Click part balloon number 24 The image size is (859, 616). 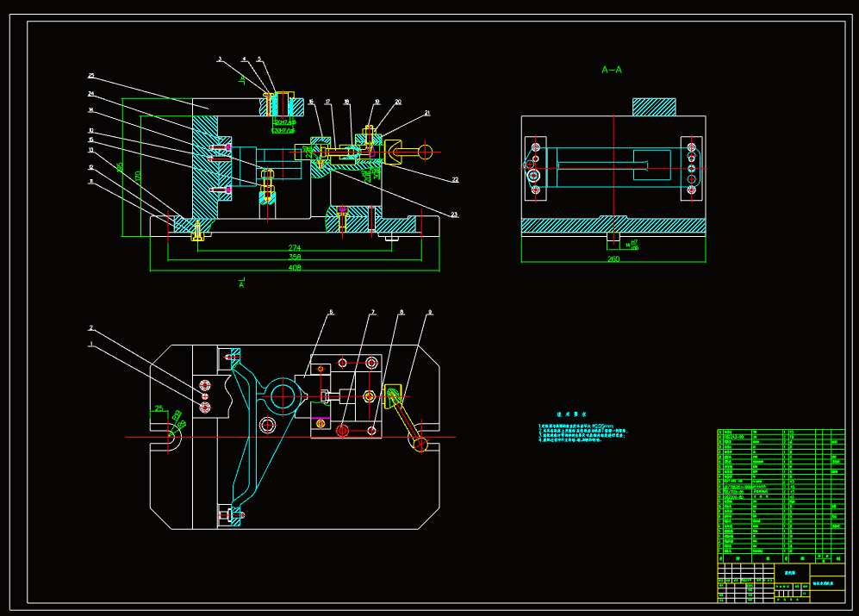point(91,94)
